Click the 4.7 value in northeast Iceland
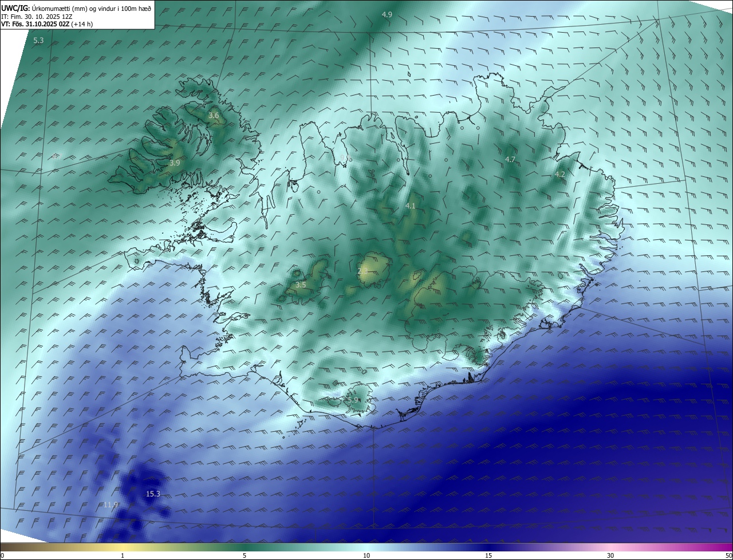Viewport: 733px width, 560px height. tap(510, 159)
